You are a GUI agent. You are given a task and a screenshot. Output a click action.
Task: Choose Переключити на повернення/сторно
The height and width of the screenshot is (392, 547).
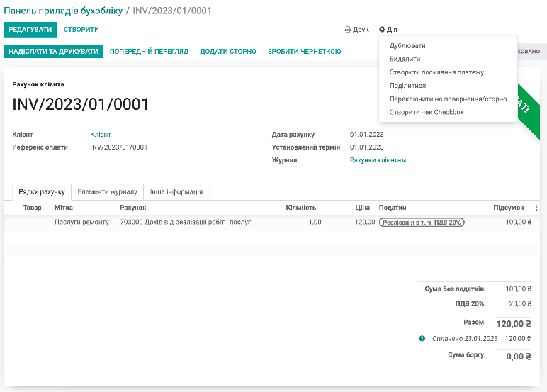(x=448, y=99)
